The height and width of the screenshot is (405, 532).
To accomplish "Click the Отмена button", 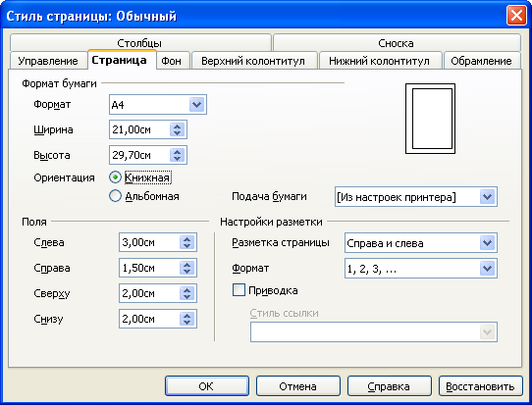I will coord(298,386).
